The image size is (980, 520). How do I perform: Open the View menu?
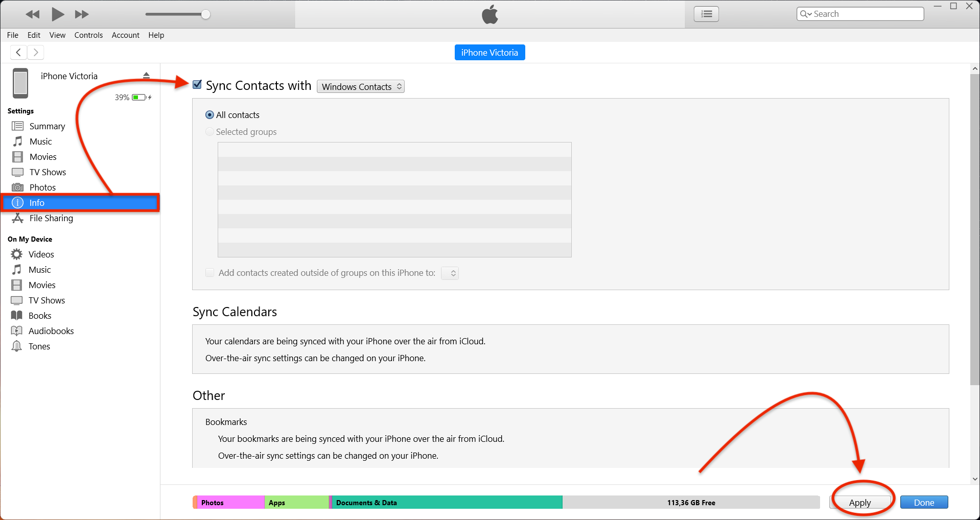tap(57, 35)
